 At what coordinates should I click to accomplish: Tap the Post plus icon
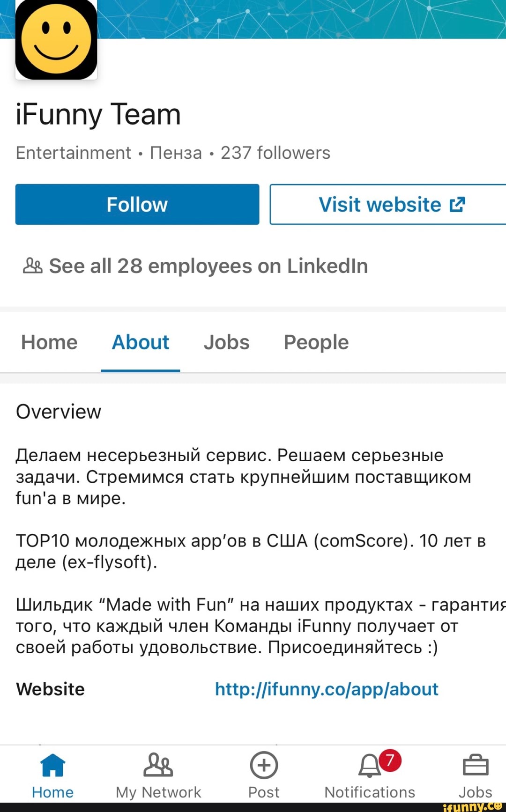(x=264, y=766)
